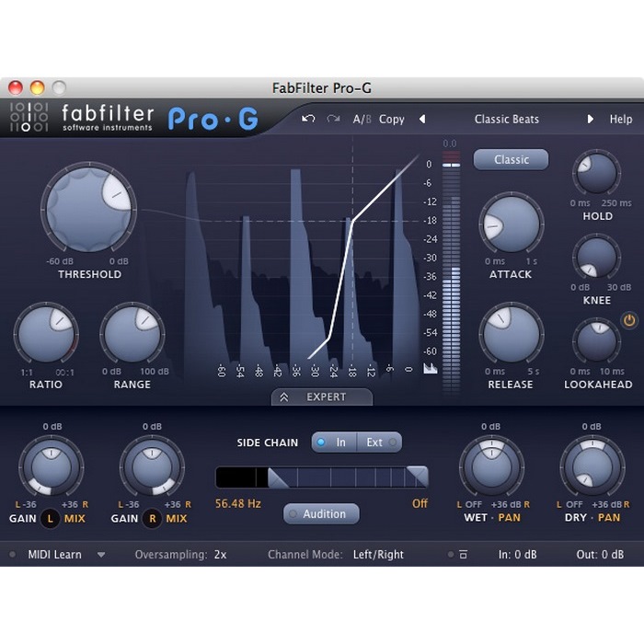Open the Classic Beats preset menu
This screenshot has height=644, width=644.
pyautogui.click(x=506, y=119)
